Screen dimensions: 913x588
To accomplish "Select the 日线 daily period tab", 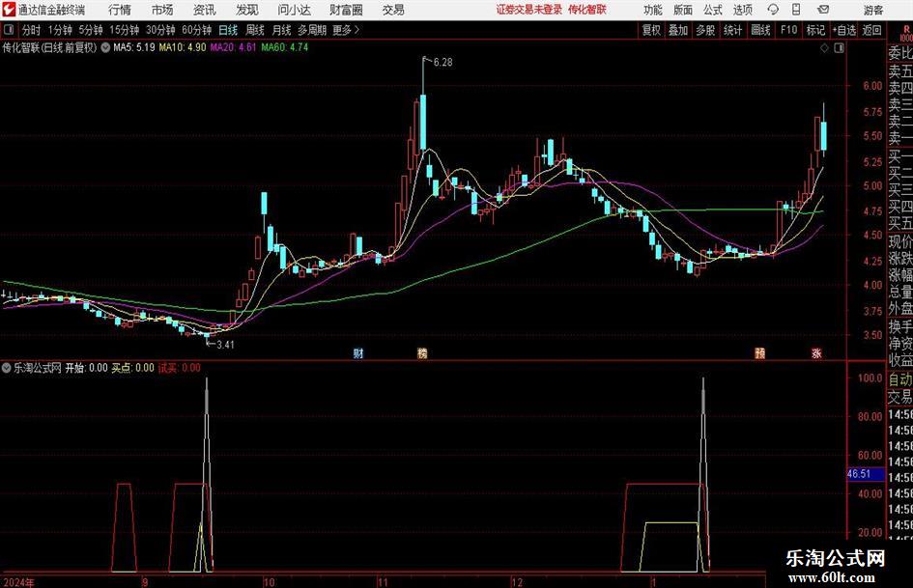I will point(228,30).
